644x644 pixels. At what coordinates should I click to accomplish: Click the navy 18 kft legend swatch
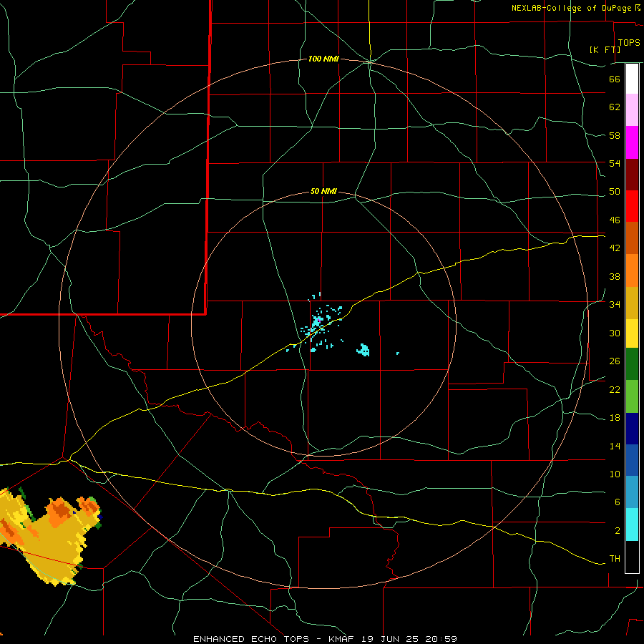click(x=632, y=429)
